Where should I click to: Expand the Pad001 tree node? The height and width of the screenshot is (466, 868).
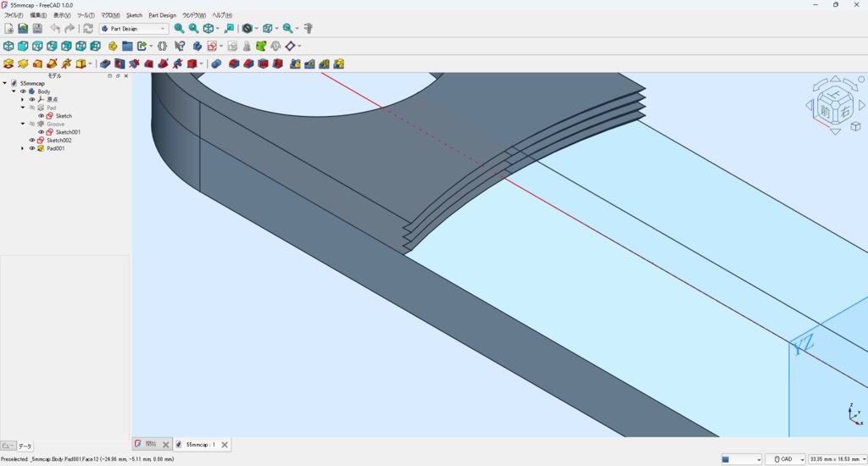(23, 148)
